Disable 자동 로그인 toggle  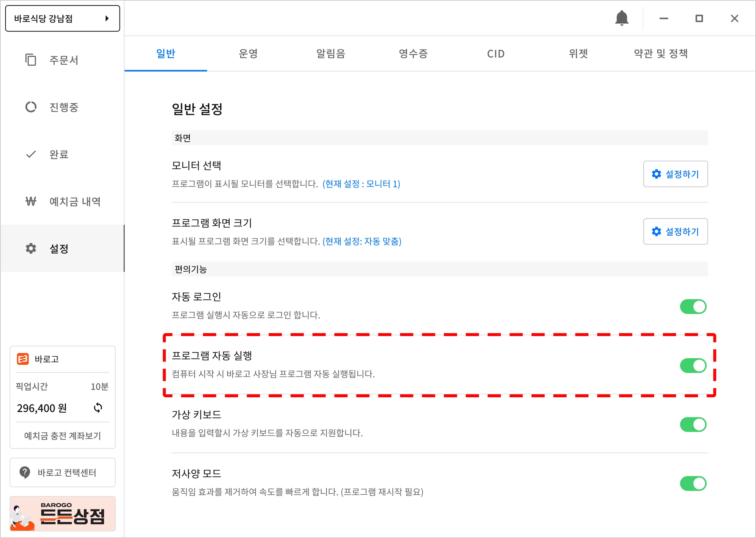pos(693,306)
